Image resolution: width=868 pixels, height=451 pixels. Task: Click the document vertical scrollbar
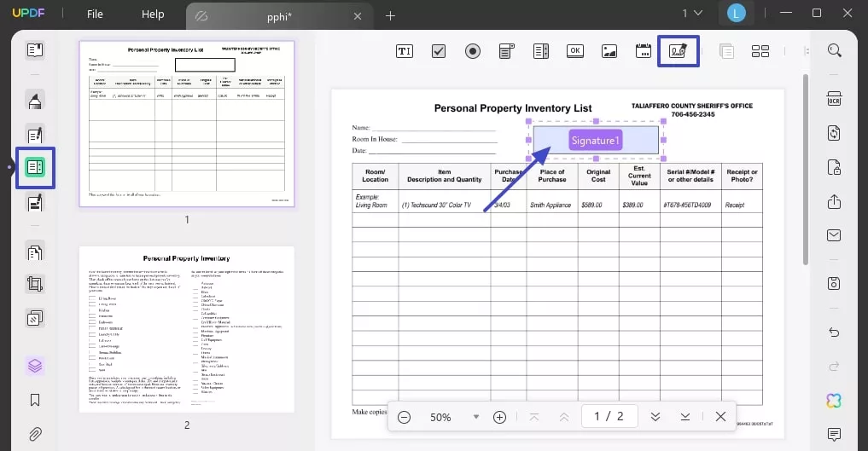[806, 170]
